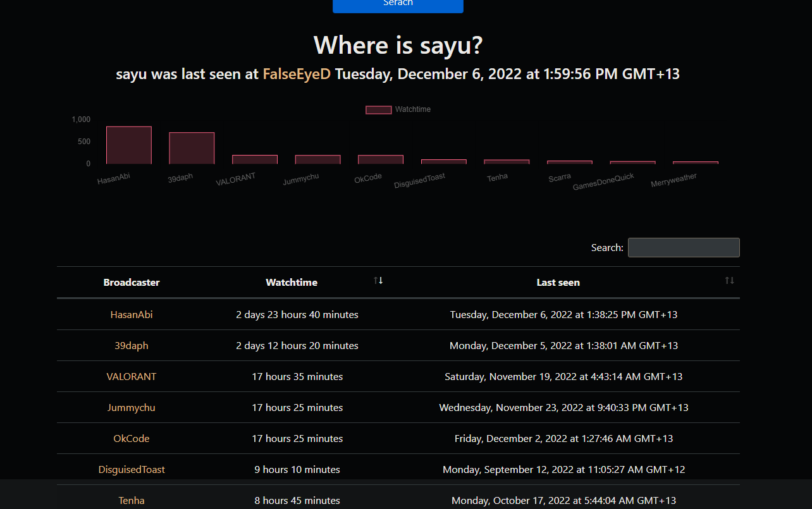Click inside the table Search input field
Screen dimensions: 812x509
684,247
